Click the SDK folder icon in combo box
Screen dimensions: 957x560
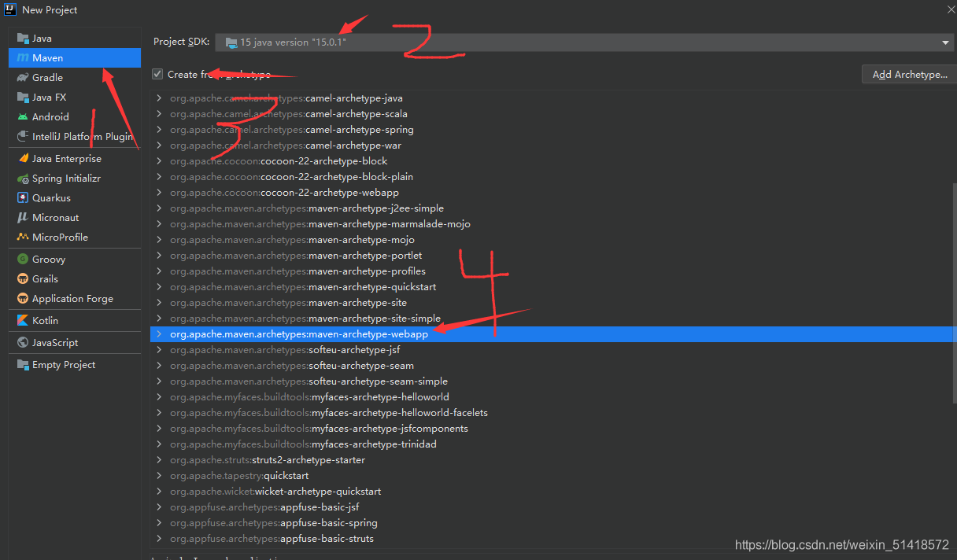pos(231,42)
